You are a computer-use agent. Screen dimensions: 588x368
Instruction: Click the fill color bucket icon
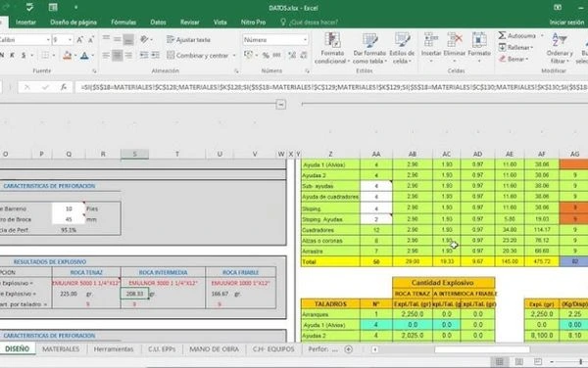pyautogui.click(x=67, y=56)
